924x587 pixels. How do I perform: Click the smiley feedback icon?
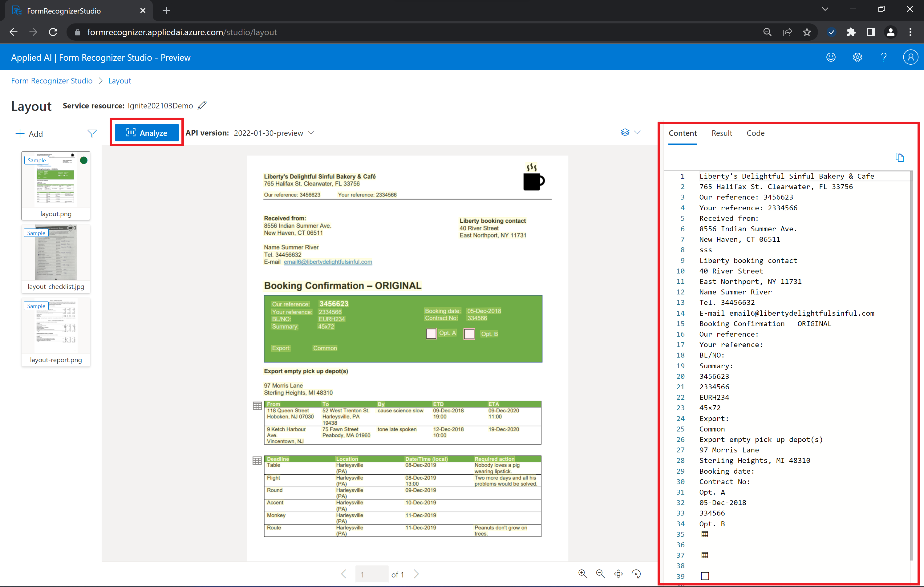(x=831, y=58)
